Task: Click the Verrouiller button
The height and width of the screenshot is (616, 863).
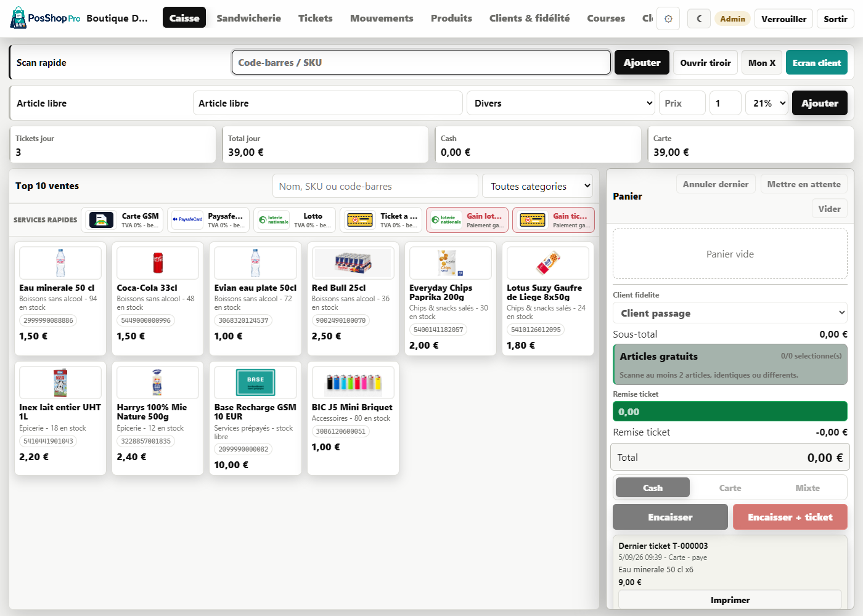Action: click(x=784, y=18)
